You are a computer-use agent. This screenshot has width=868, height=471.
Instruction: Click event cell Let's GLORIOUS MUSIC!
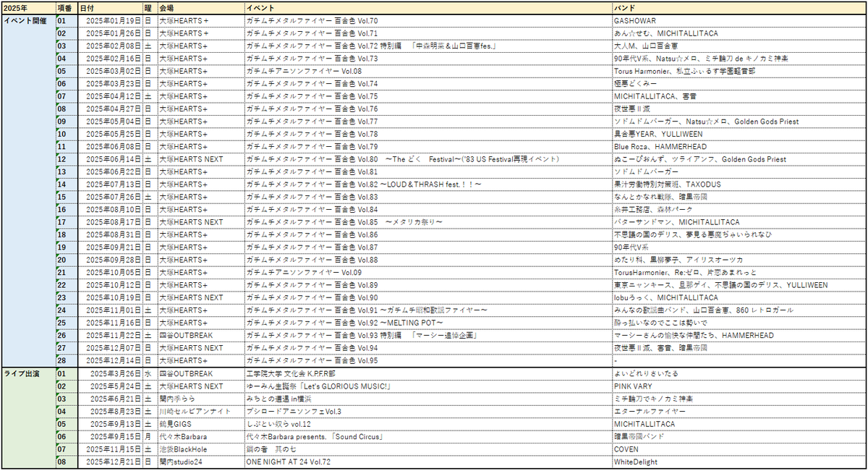click(x=427, y=386)
